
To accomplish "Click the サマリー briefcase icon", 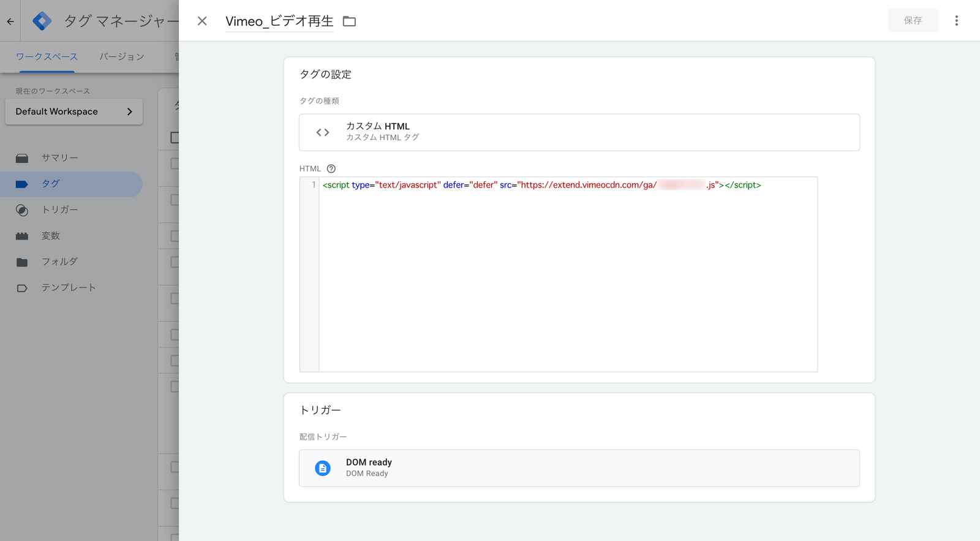I will [22, 158].
